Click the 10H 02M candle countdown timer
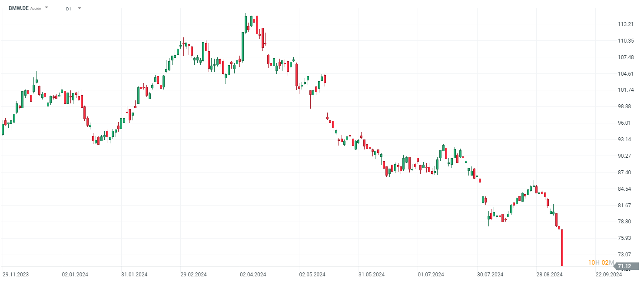This screenshot has height=282, width=644. [x=601, y=262]
